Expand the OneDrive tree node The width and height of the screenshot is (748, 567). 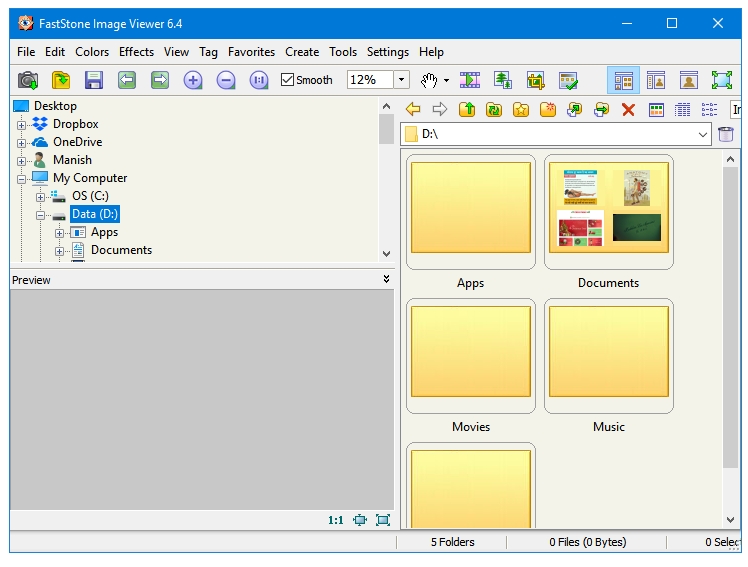21,143
